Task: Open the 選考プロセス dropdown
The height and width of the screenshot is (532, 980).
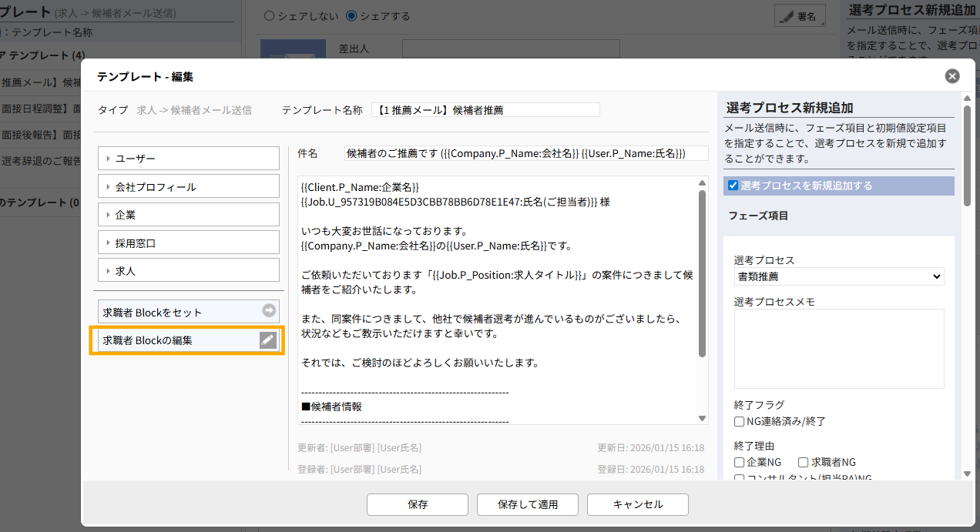Action: 838,276
